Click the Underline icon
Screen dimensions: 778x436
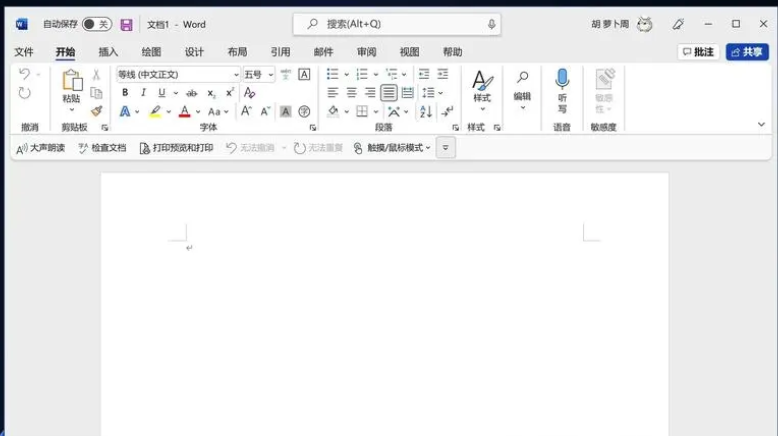[x=161, y=93]
